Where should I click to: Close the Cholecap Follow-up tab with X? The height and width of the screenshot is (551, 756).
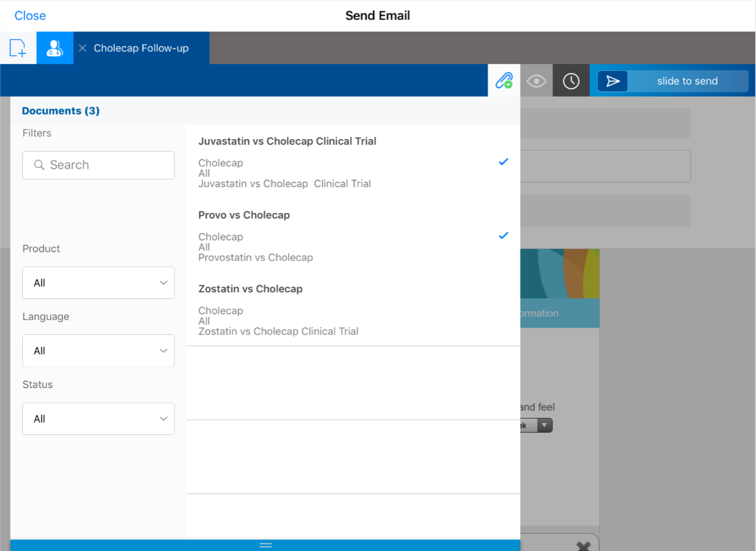82,48
